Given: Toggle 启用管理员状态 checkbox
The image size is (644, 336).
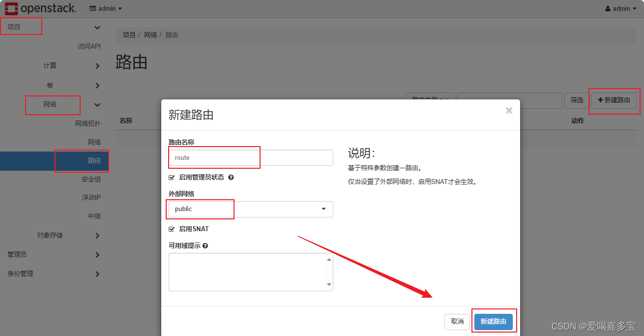Looking at the screenshot, I should [x=172, y=177].
